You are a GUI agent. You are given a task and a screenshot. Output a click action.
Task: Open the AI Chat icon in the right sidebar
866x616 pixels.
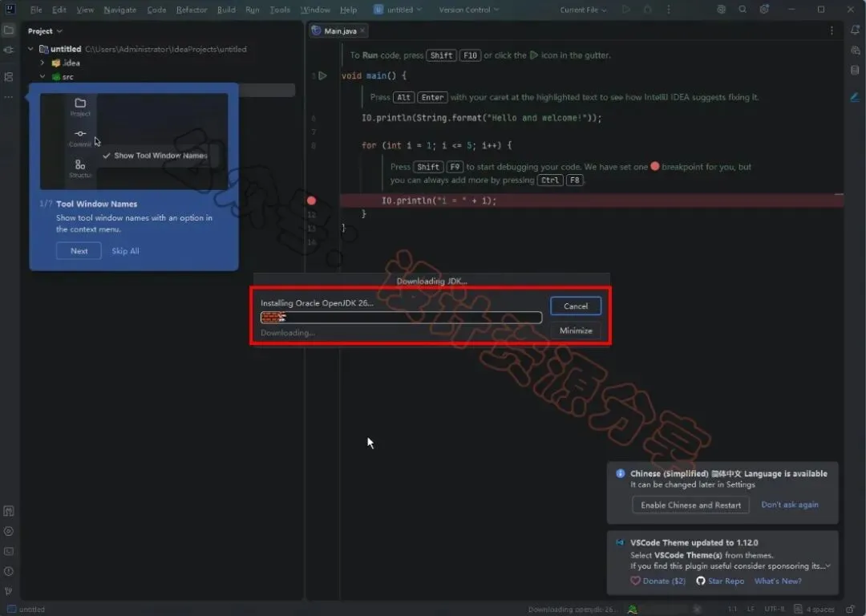855,51
